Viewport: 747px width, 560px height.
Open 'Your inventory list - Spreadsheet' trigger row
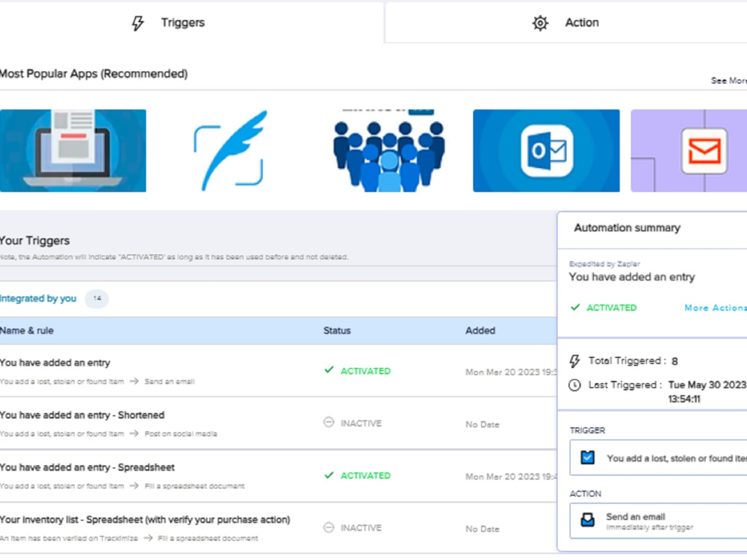pos(278,528)
